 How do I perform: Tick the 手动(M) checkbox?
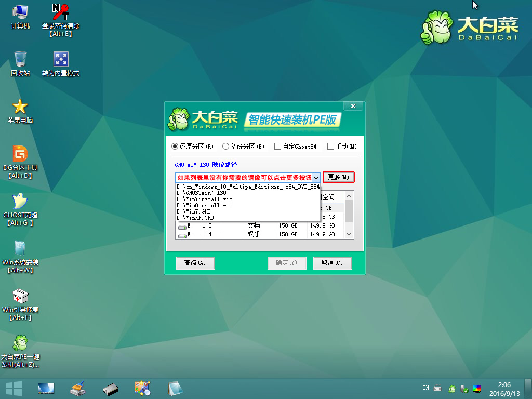coord(330,147)
